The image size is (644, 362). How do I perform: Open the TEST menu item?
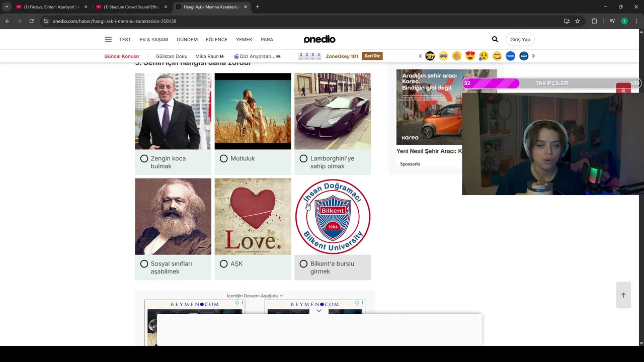[x=125, y=39]
